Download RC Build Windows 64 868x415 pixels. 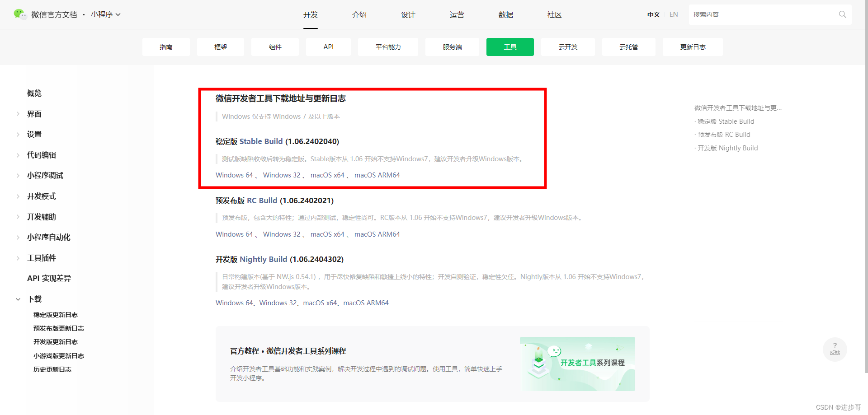(x=234, y=234)
